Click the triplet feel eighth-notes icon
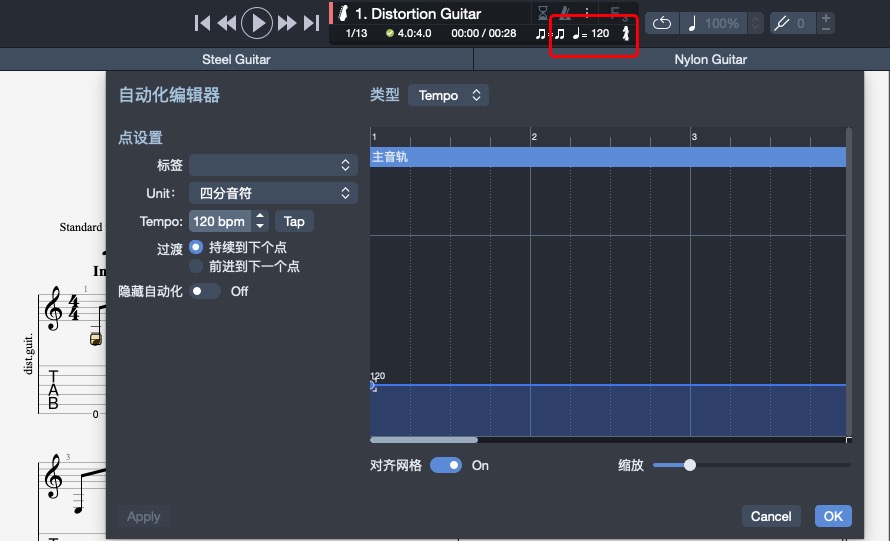Screen dimensions: 890x541 pos(550,33)
